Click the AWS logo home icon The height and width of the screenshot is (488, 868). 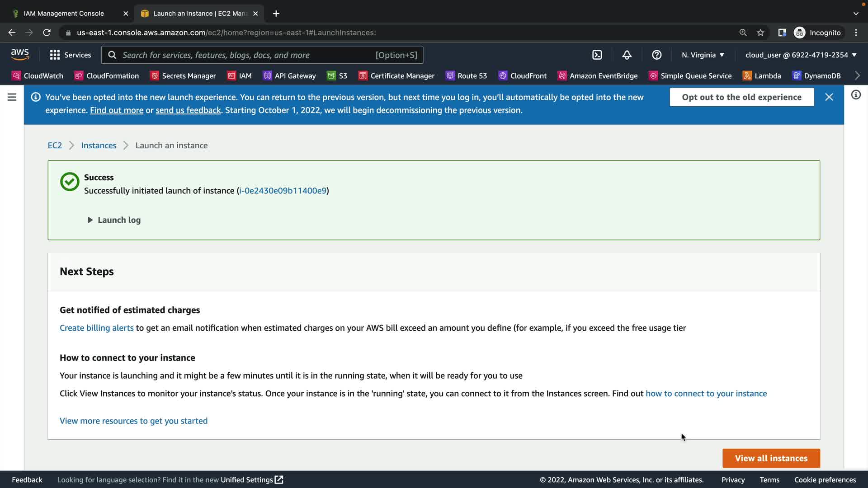click(x=20, y=55)
